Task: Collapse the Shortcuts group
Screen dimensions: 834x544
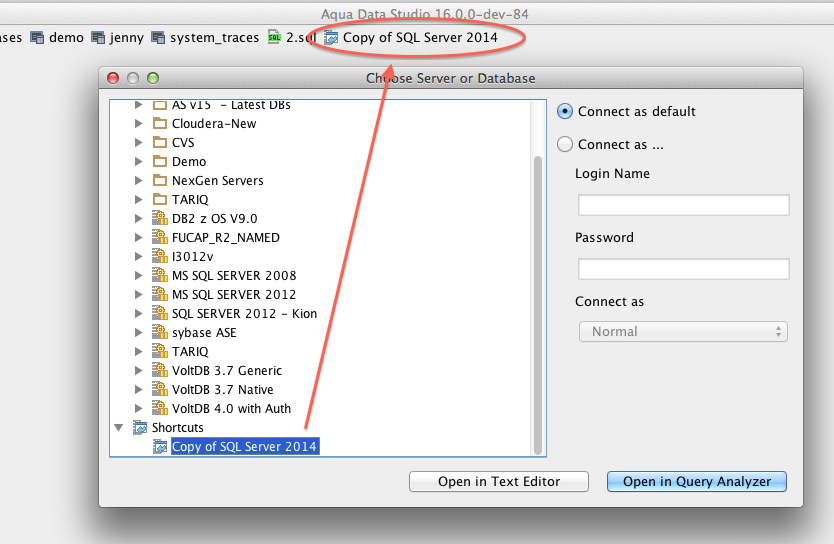Action: [x=119, y=428]
